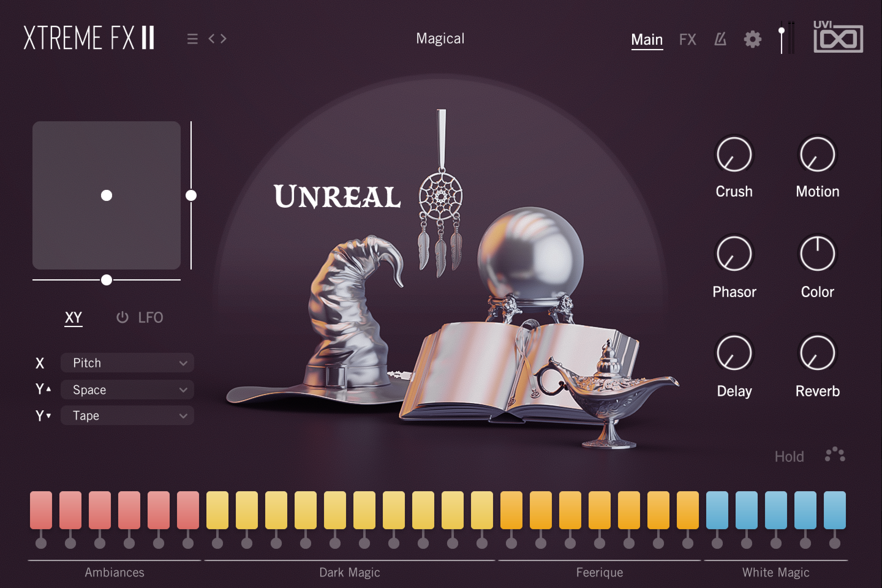Open the settings gear page

(752, 39)
